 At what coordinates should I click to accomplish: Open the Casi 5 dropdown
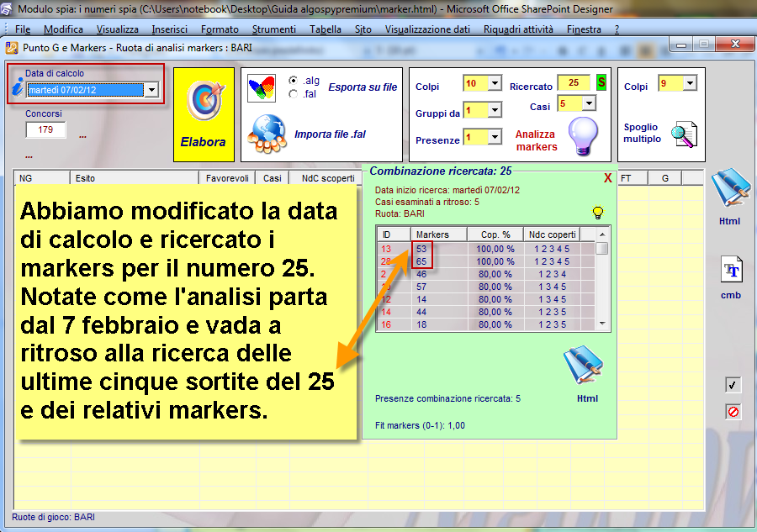tap(589, 103)
